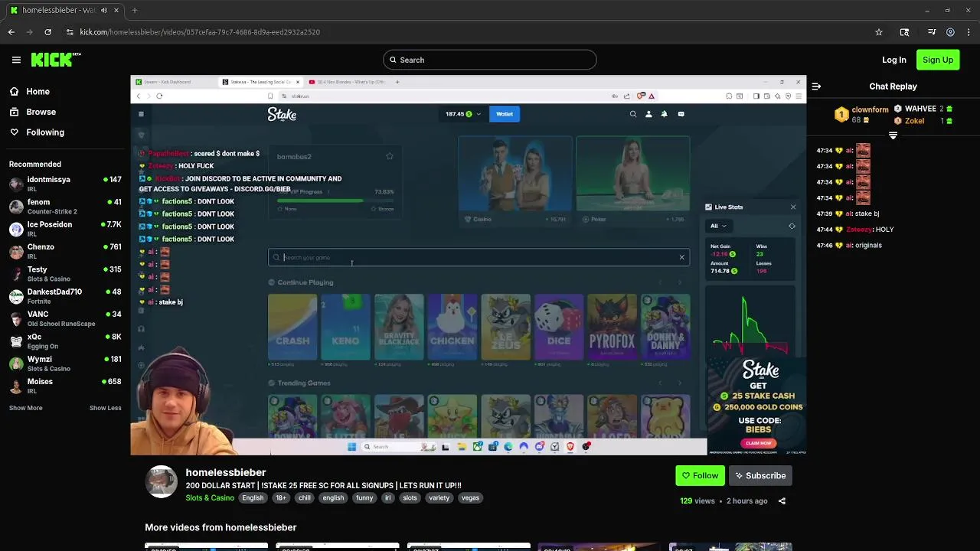Open the Chrome three-dot menu

coord(969,32)
